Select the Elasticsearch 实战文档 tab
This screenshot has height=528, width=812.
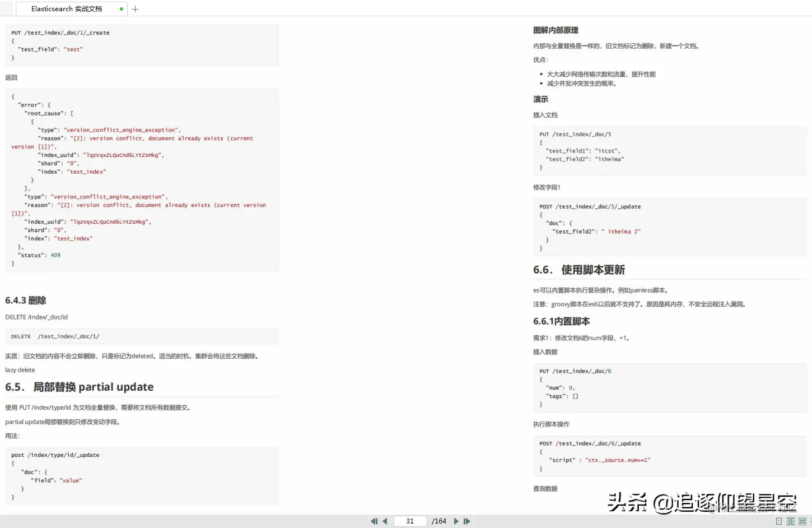tap(66, 8)
